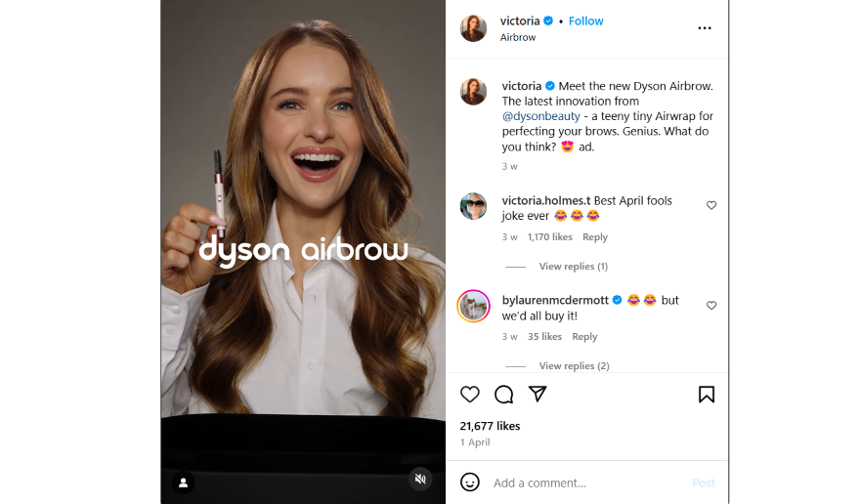The image size is (860, 504).
Task: Like the post with the heart icon
Action: coord(469,395)
